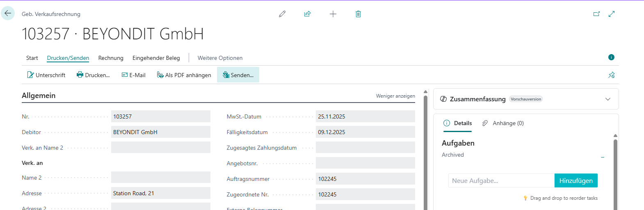Screen dimensions: 644x210
Task: Click the Zusammenfassung title text
Action: (x=478, y=99)
